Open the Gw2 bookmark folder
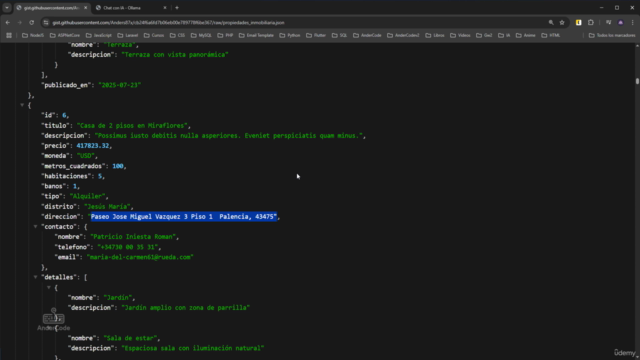Image resolution: width=640 pixels, height=360 pixels. tap(484, 36)
